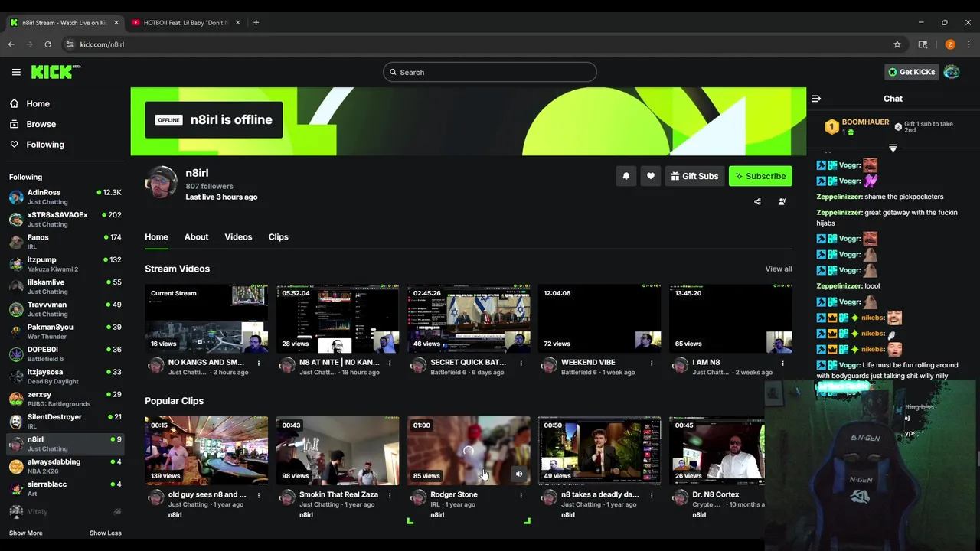Click the Subscribe button
This screenshot has height=551, width=980.
pyautogui.click(x=760, y=176)
